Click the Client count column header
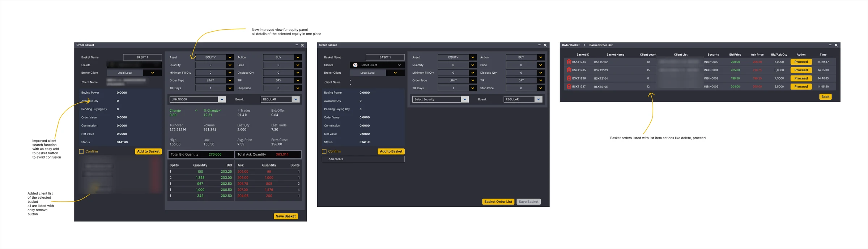 pos(648,55)
